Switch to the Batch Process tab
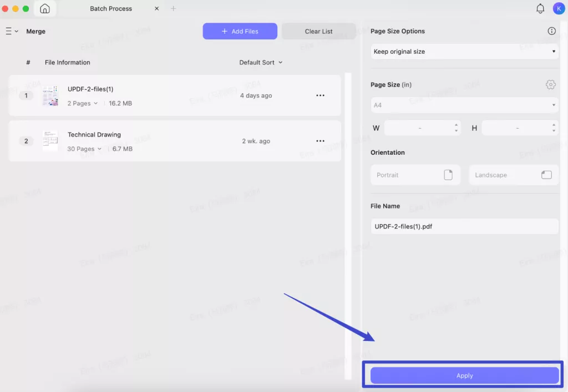Image resolution: width=568 pixels, height=392 pixels. pyautogui.click(x=111, y=8)
